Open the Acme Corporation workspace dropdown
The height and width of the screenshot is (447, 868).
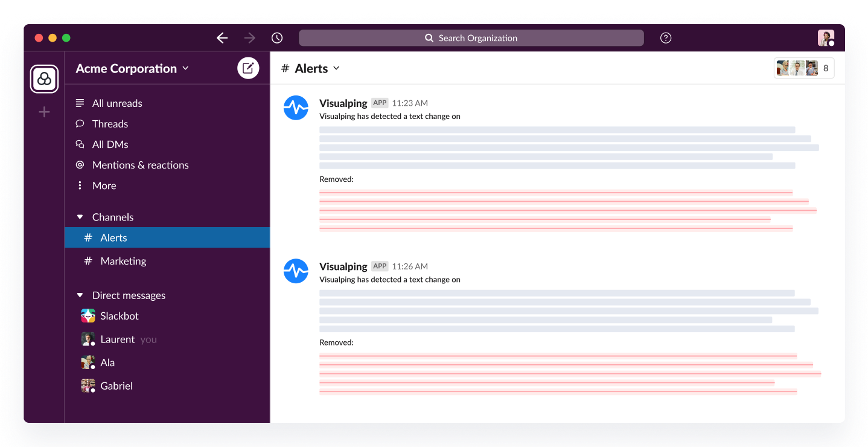click(x=132, y=69)
